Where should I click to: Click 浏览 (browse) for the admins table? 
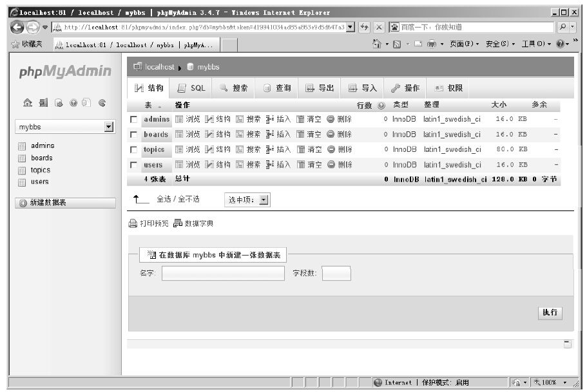point(188,119)
